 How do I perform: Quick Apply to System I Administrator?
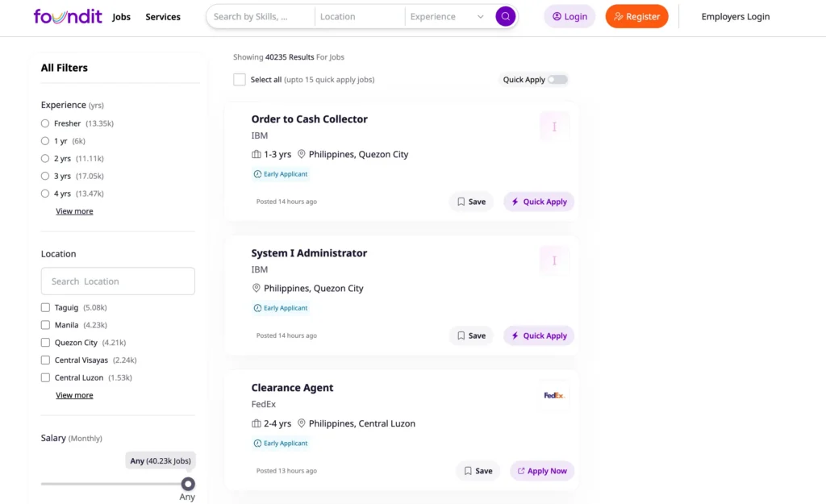click(539, 335)
